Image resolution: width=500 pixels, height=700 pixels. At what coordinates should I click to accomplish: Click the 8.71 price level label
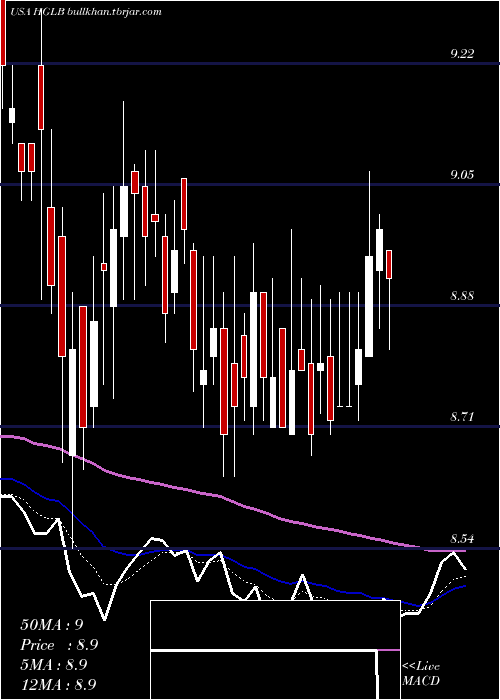tap(462, 418)
